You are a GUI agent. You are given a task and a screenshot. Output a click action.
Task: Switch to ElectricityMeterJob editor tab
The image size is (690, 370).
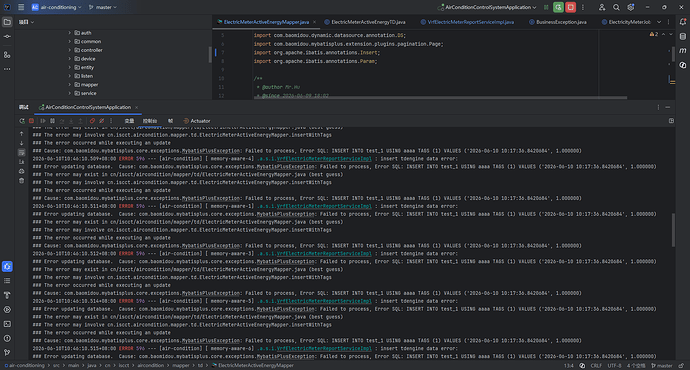[x=625, y=22]
